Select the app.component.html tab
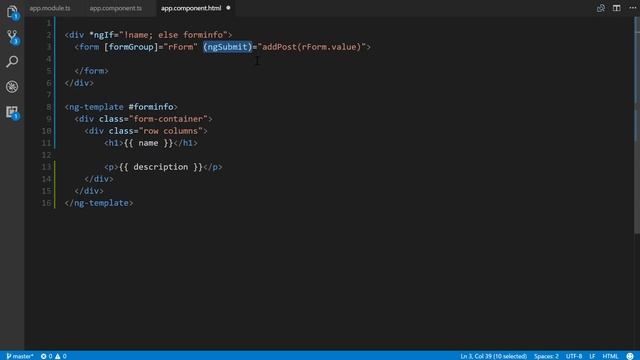Screen dimensions: 640x360 (191, 8)
